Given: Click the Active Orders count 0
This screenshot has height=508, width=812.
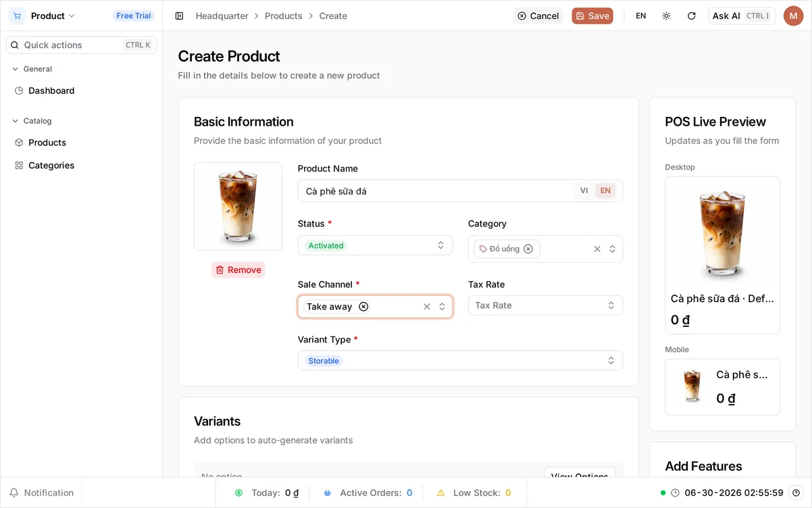Looking at the screenshot, I should tap(409, 493).
